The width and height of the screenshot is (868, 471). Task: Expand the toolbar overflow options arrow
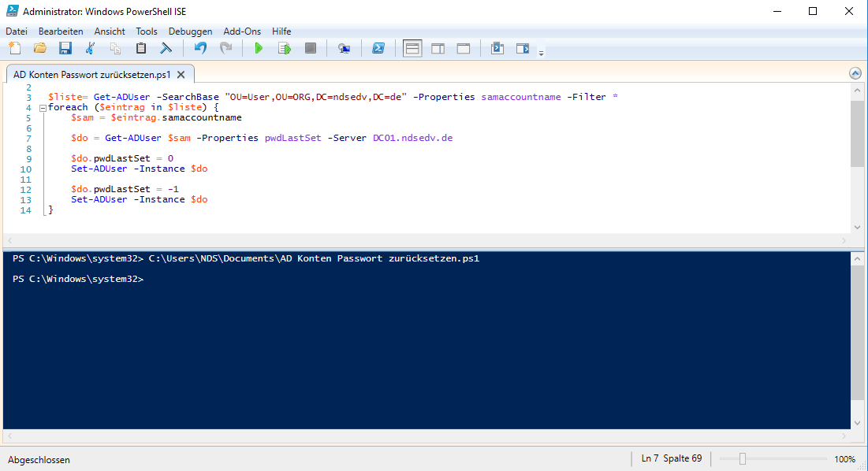(x=541, y=53)
